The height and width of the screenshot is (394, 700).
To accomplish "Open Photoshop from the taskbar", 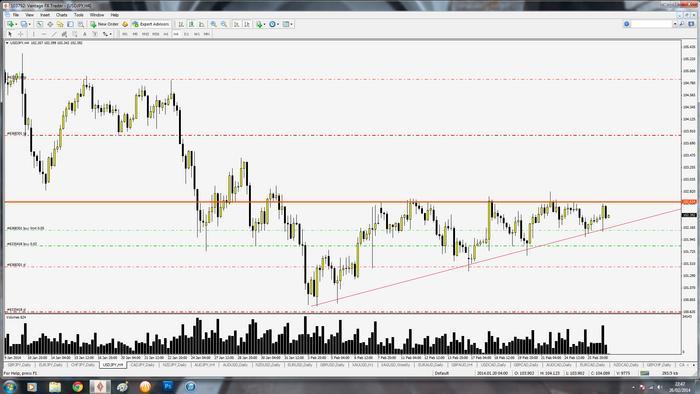I will tap(168, 386).
